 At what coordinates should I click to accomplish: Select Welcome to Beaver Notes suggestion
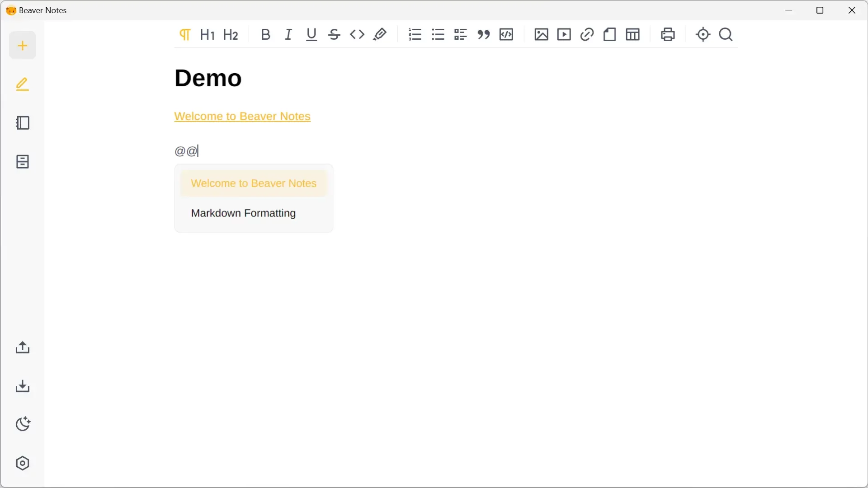[254, 183]
